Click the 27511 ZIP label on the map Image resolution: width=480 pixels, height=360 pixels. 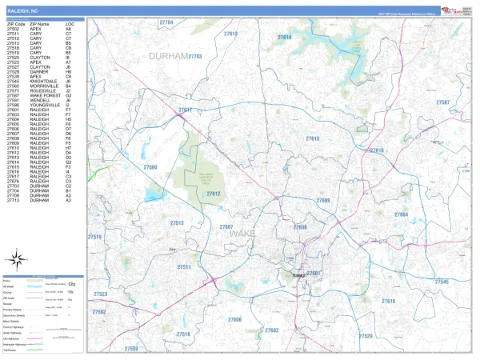point(184,267)
